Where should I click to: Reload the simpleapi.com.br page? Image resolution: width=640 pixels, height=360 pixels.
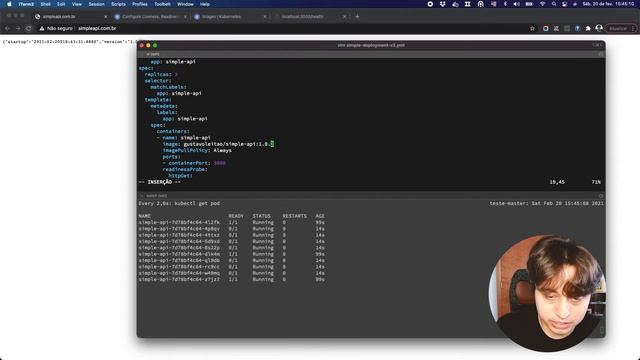[29, 28]
